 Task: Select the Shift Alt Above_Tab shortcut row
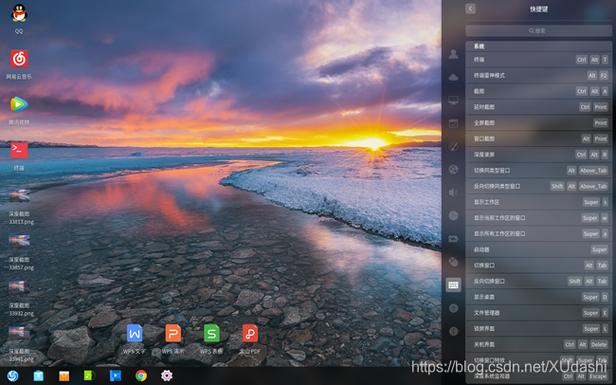pos(539,186)
